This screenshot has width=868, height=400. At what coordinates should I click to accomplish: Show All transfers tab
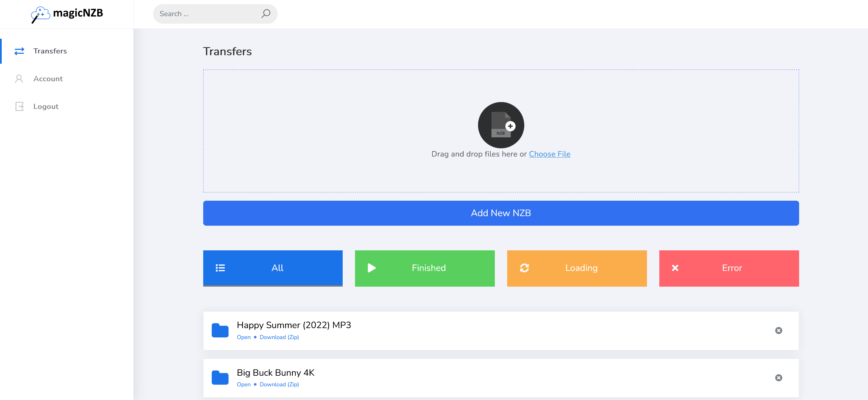(x=273, y=268)
